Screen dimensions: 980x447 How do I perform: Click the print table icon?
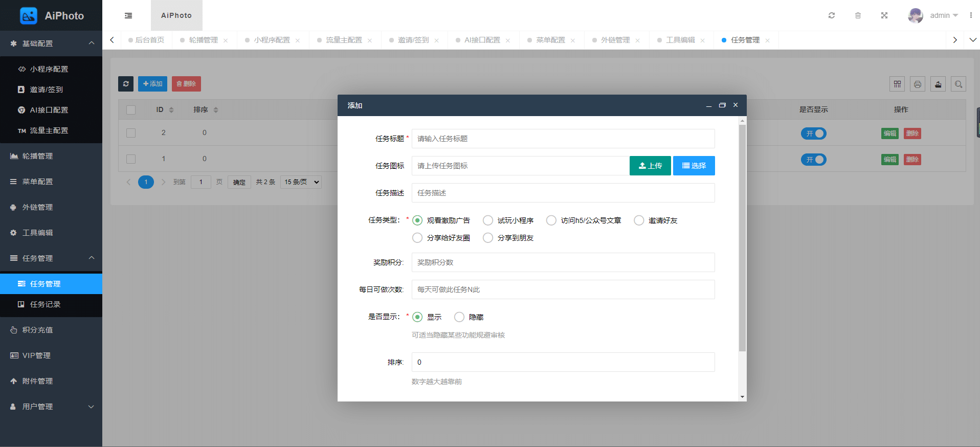918,84
